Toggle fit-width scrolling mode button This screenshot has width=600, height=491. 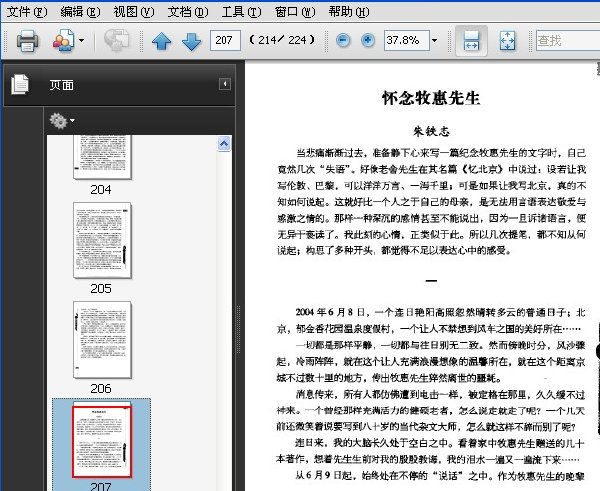click(x=471, y=41)
